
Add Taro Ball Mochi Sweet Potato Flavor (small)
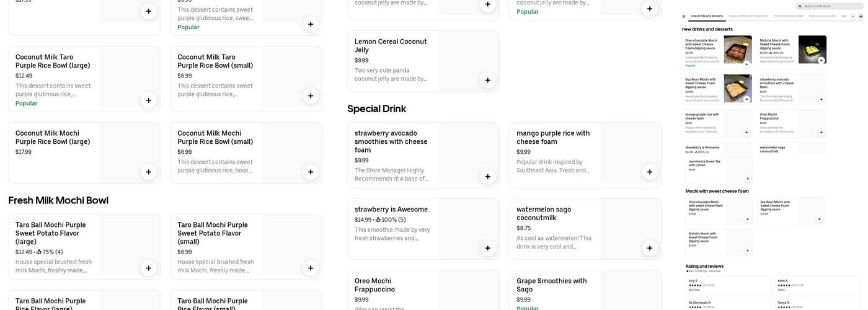point(311,268)
